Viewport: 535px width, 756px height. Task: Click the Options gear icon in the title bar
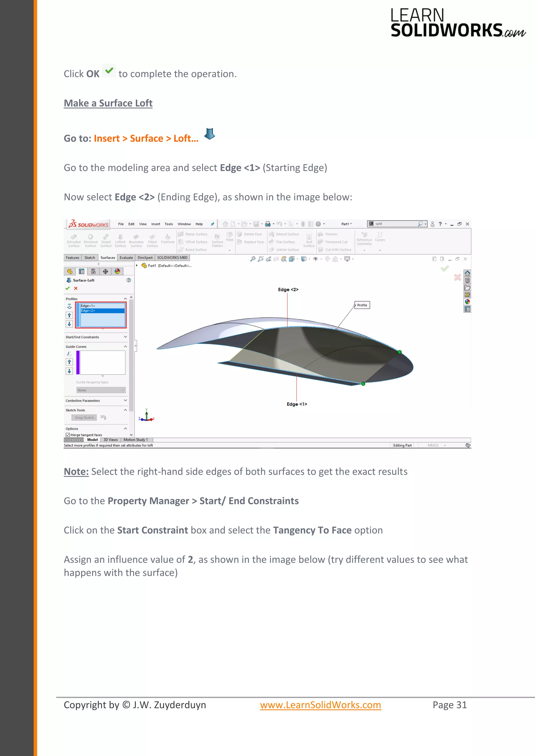[x=318, y=224]
